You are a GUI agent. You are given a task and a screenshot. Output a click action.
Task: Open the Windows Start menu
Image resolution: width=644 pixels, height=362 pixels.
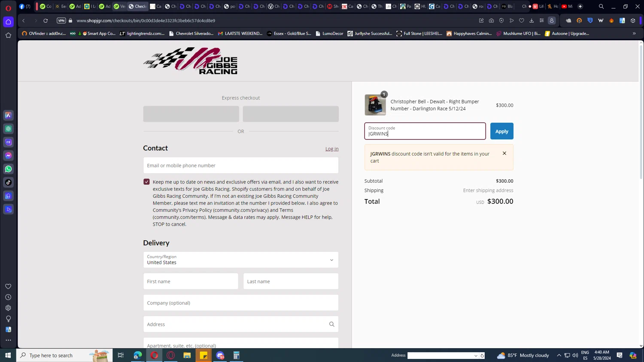[x=8, y=355]
